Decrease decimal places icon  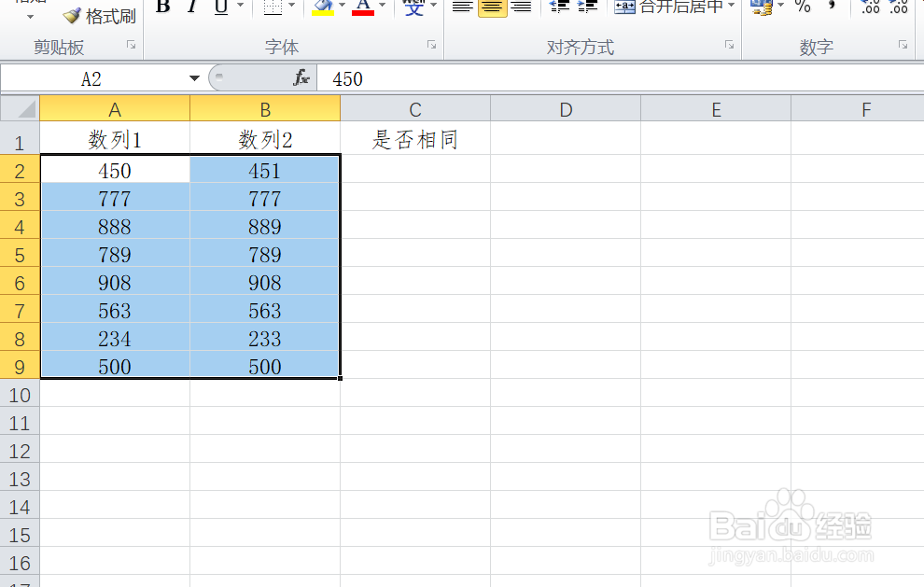coord(899,7)
